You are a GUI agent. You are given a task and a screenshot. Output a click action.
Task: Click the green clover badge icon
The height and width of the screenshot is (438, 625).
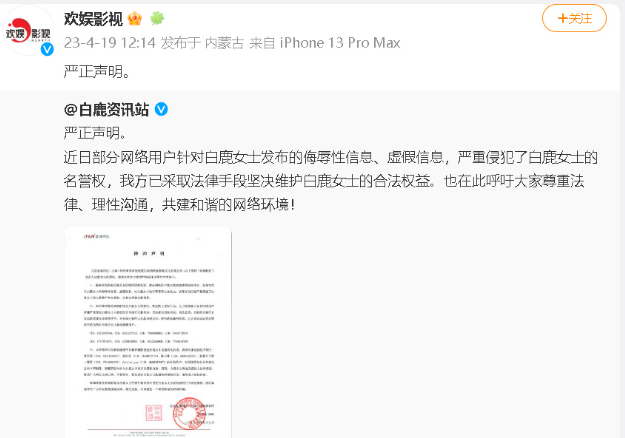pyautogui.click(x=157, y=18)
